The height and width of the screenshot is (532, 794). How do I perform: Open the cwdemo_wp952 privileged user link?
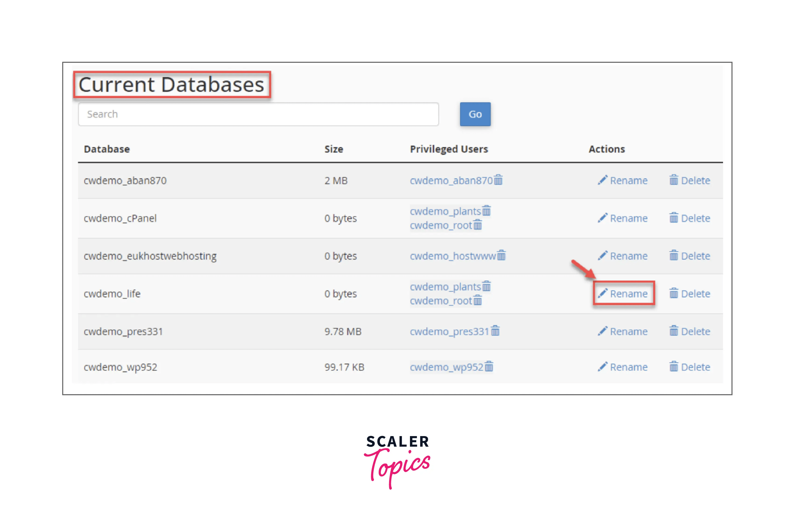(x=447, y=367)
